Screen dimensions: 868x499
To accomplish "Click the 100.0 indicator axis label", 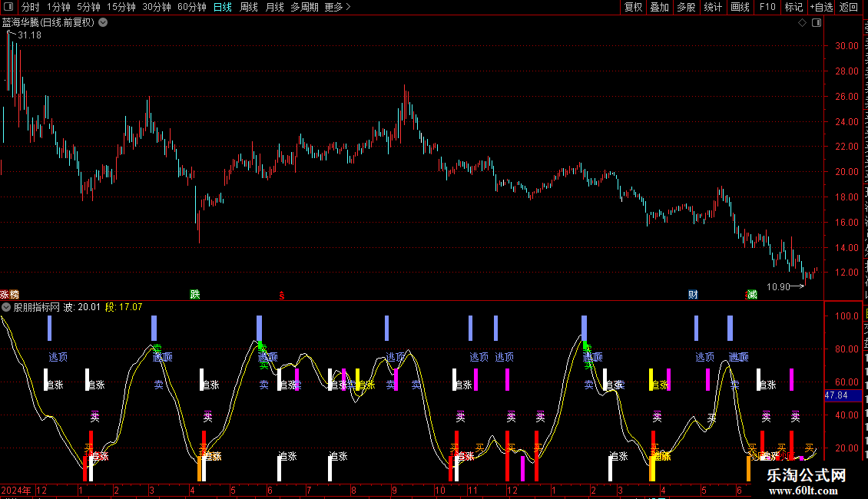I will pos(847,316).
